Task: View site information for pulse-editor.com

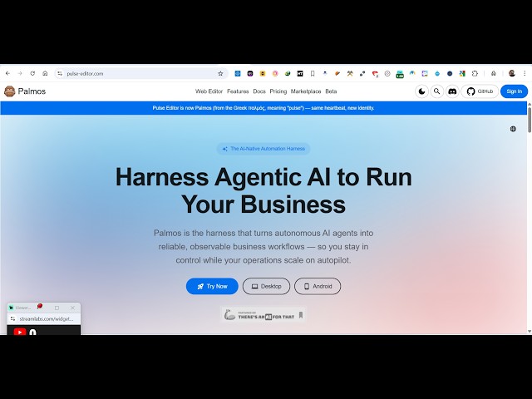Action: 60,74
